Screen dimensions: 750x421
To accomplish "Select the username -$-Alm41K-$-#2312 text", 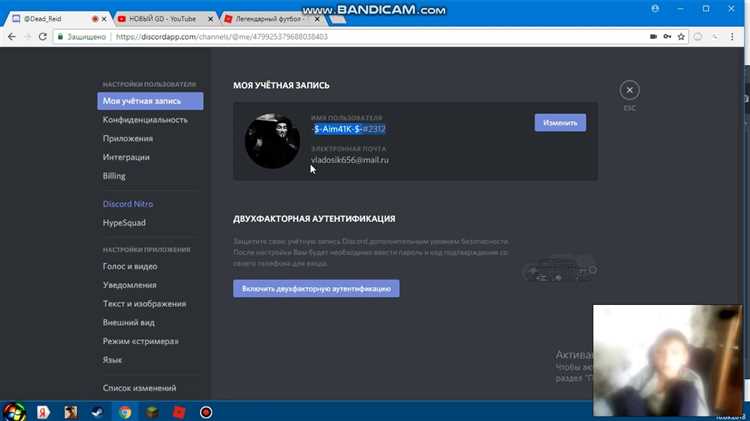I will [349, 129].
